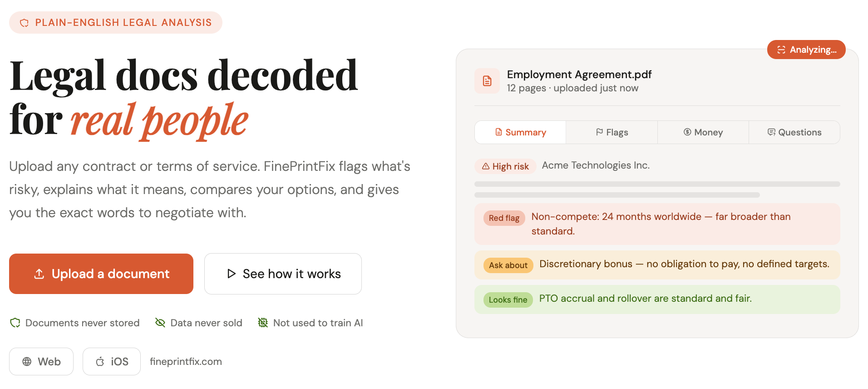The width and height of the screenshot is (868, 389).
Task: Click the crossed-eye icon by Data never sold
Action: (160, 323)
